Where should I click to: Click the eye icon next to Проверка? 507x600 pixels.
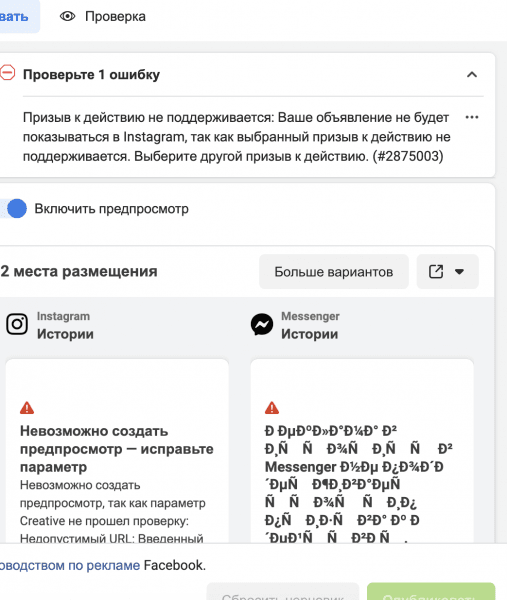click(x=67, y=16)
